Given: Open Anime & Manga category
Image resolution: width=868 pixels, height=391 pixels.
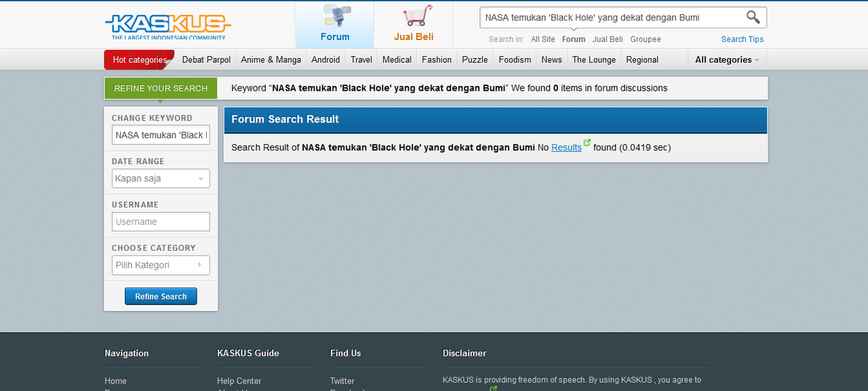Looking at the screenshot, I should point(271,60).
